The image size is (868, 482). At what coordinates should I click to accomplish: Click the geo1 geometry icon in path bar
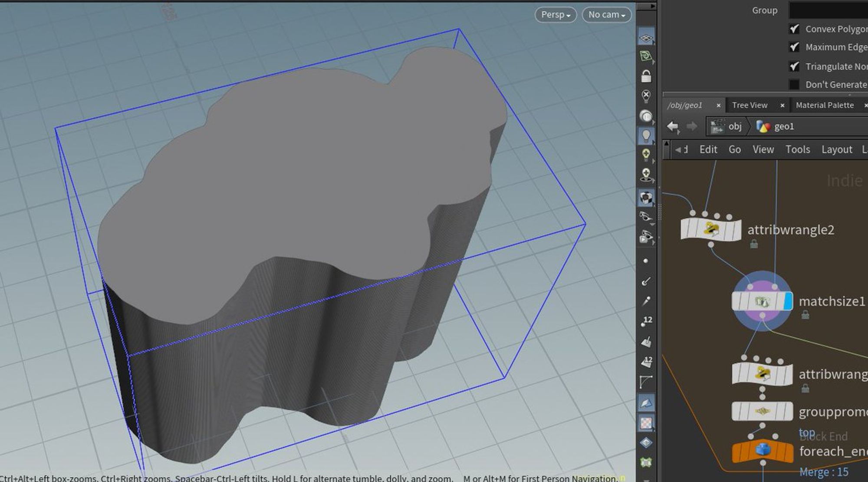click(763, 126)
